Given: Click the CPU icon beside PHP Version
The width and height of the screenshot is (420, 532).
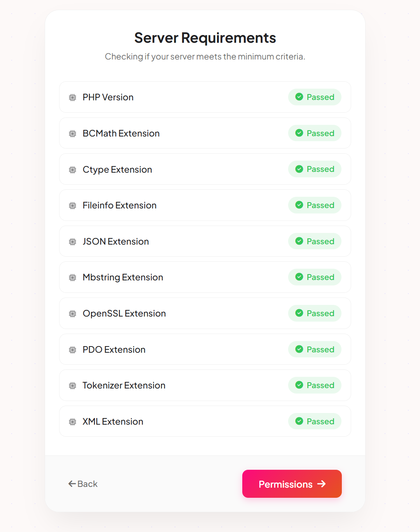Looking at the screenshot, I should [72, 97].
